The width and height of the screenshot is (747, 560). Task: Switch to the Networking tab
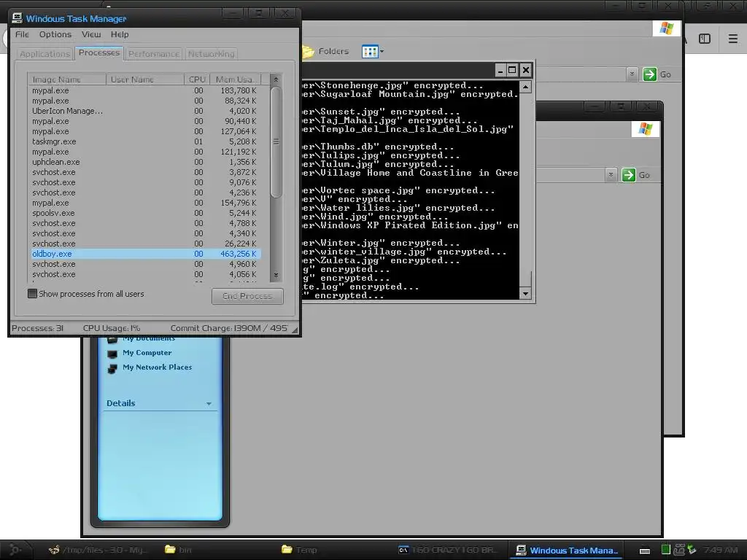coord(211,54)
